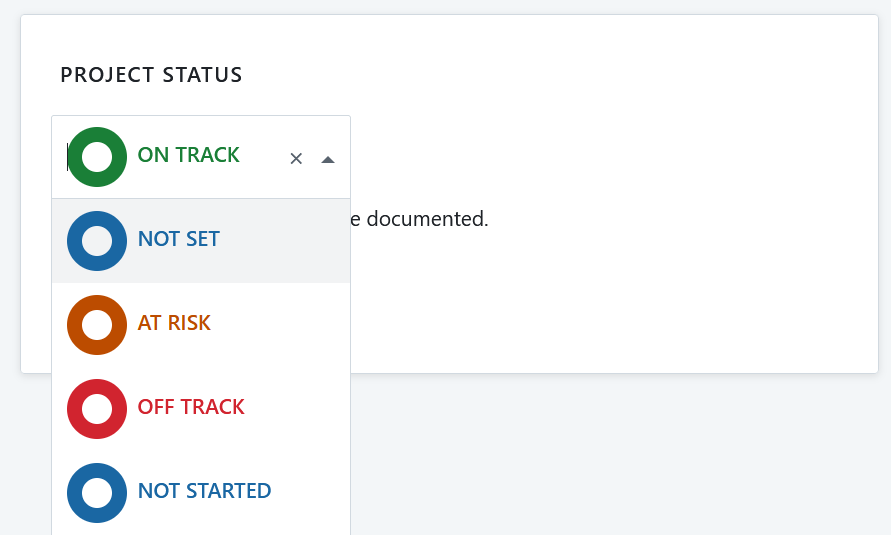891x535 pixels.
Task: Click blank space right of the NOT SET label
Action: pos(285,241)
